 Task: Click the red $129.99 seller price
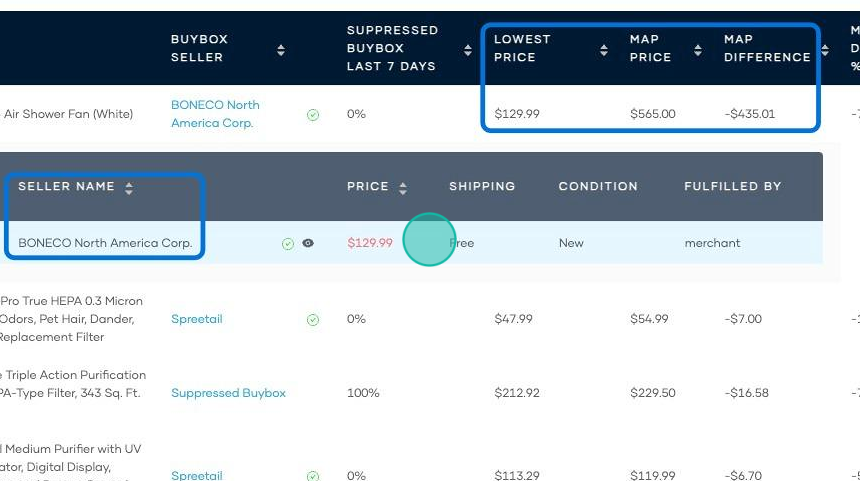[370, 243]
